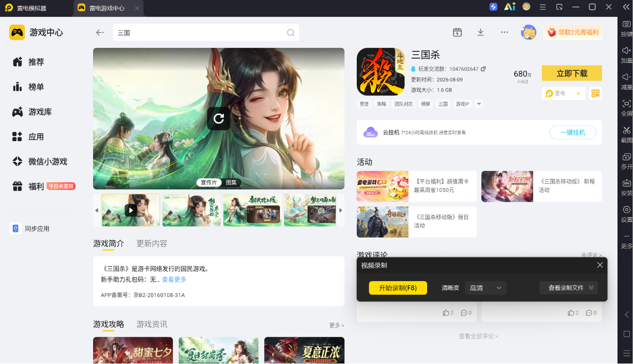Open the QR code download icon
This screenshot has width=633, height=364.
click(x=596, y=94)
